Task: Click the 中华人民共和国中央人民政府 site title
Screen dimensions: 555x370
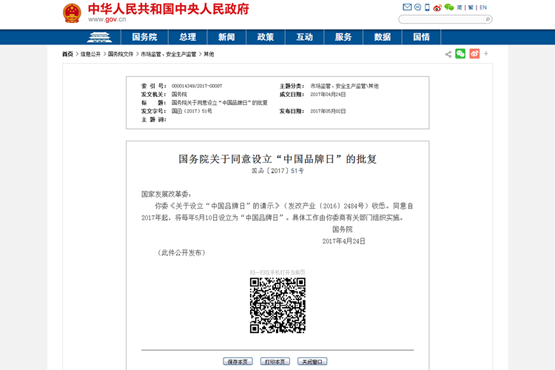Action: (x=168, y=9)
